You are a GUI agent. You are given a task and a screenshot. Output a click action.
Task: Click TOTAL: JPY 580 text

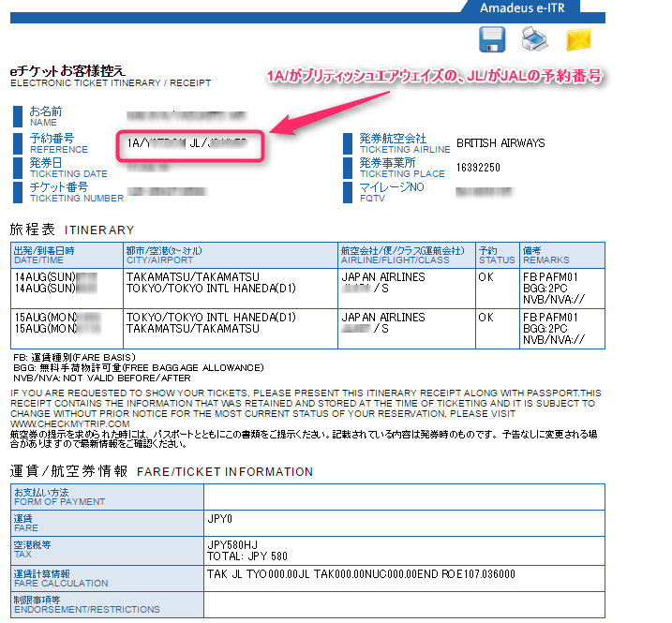(247, 556)
